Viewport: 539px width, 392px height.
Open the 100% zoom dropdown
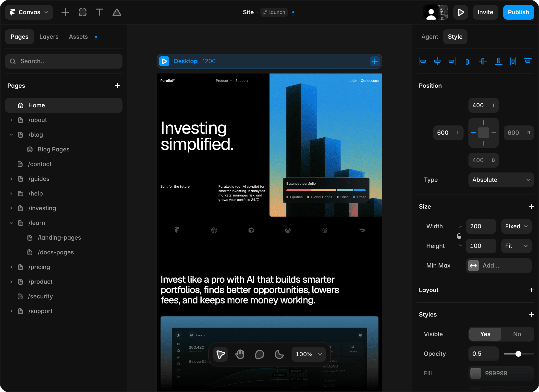(309, 354)
